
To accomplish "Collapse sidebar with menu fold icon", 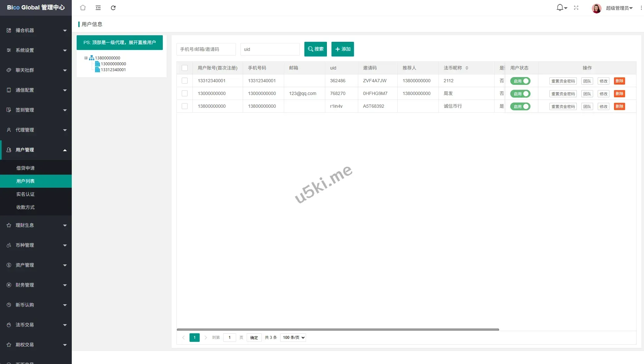I will tap(98, 8).
